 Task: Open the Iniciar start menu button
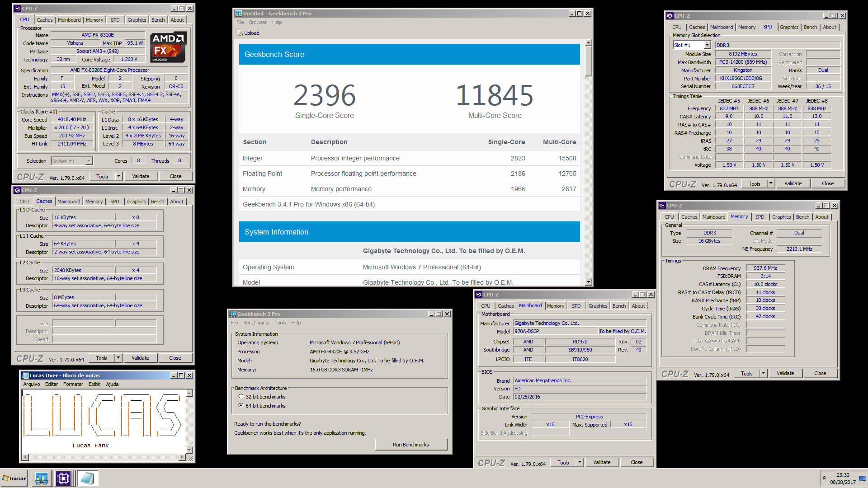tap(14, 479)
